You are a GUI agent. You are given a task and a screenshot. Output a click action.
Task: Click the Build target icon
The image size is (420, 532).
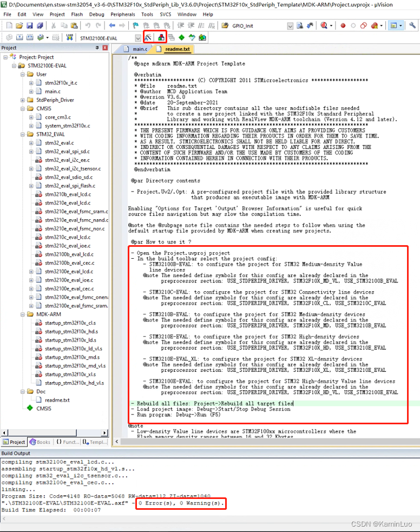[x=19, y=38]
